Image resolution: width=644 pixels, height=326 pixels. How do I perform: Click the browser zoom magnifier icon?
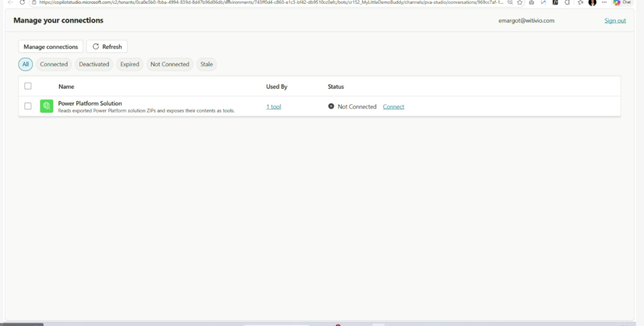point(510,2)
